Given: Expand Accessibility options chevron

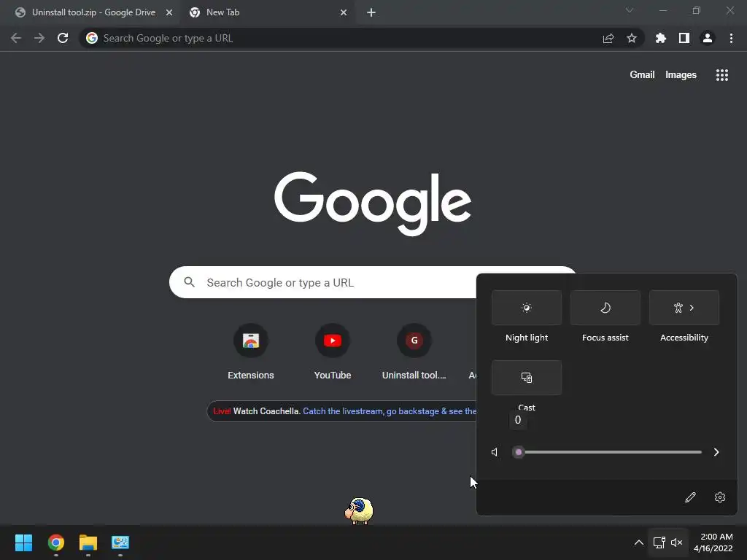Looking at the screenshot, I should (x=692, y=308).
